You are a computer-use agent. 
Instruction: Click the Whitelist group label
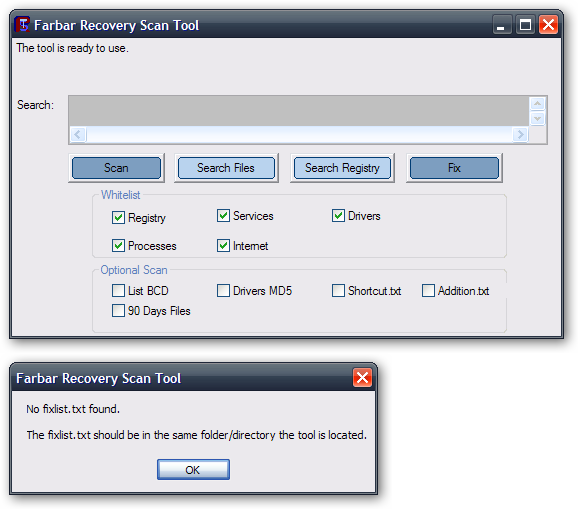pyautogui.click(x=121, y=195)
